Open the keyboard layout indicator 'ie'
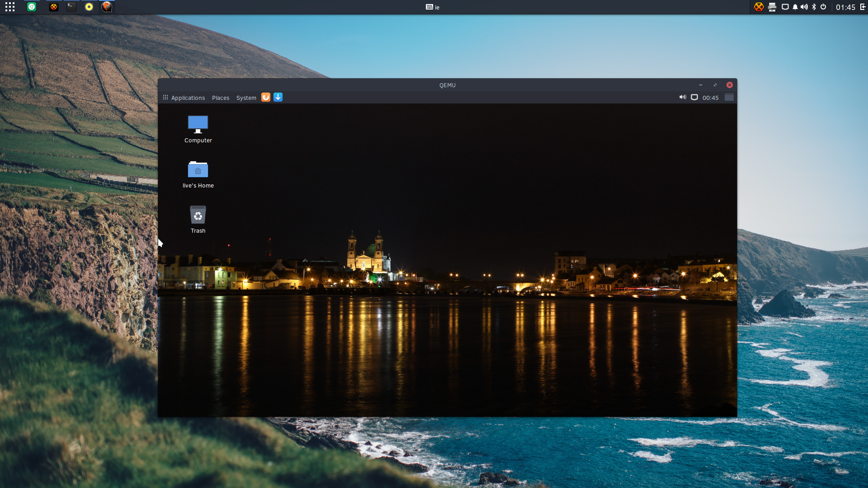The width and height of the screenshot is (868, 488). click(x=433, y=7)
